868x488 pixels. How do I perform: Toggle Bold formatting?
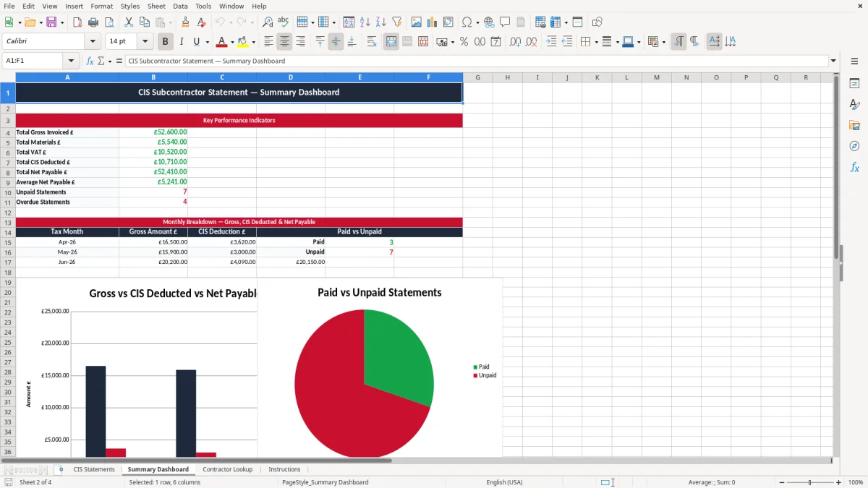tap(166, 42)
